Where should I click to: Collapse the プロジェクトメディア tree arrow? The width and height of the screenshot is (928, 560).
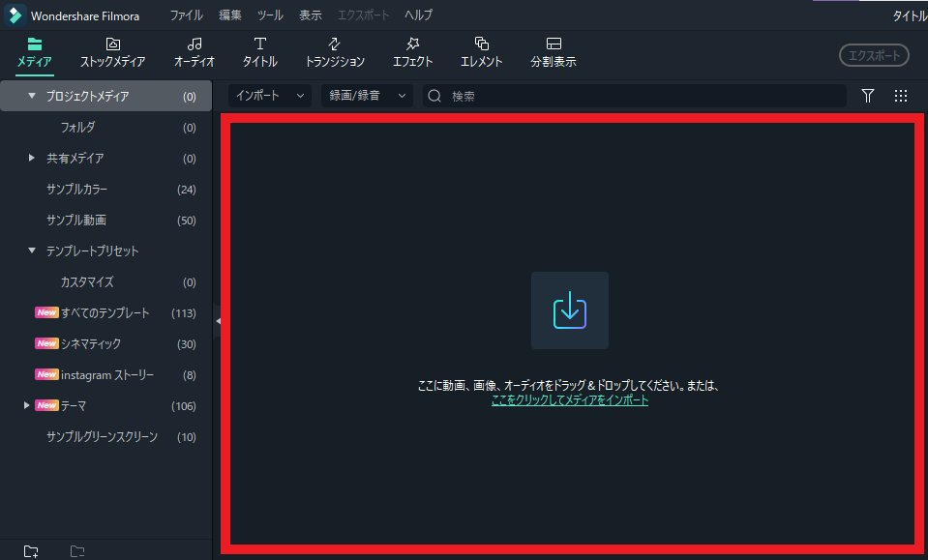point(32,96)
